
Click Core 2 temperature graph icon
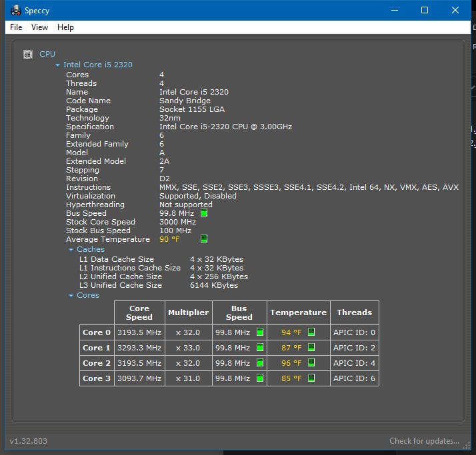311,362
